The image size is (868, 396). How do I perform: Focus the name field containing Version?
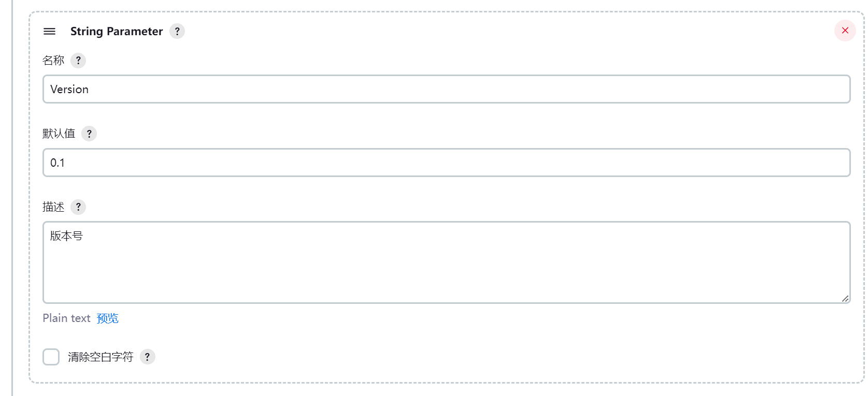pos(446,89)
